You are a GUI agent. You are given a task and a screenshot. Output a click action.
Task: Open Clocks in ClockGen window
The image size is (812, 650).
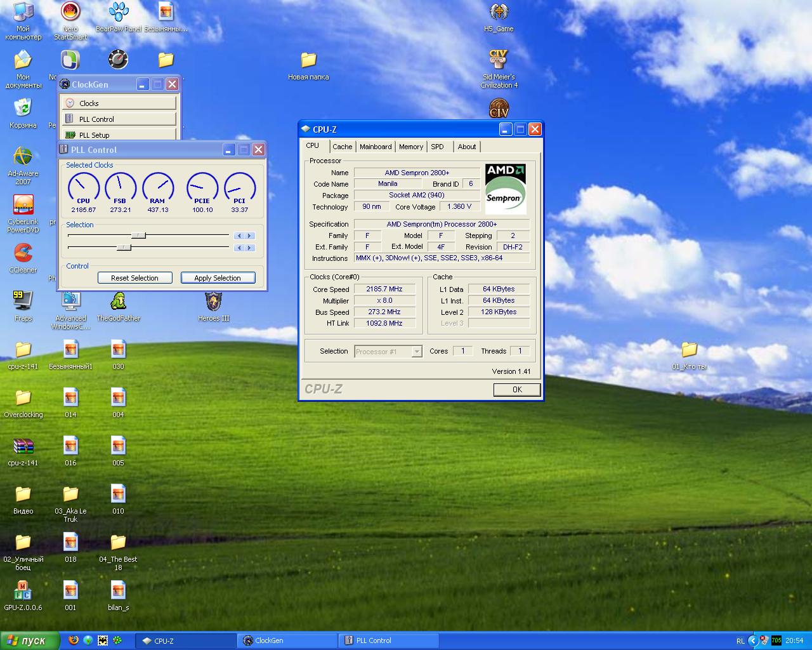(x=119, y=103)
